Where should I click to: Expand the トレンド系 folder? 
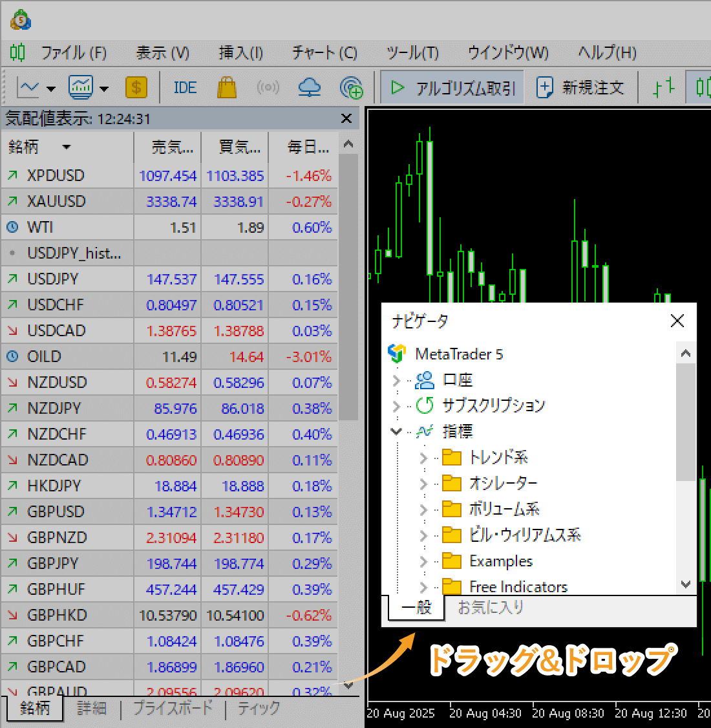[x=423, y=458]
